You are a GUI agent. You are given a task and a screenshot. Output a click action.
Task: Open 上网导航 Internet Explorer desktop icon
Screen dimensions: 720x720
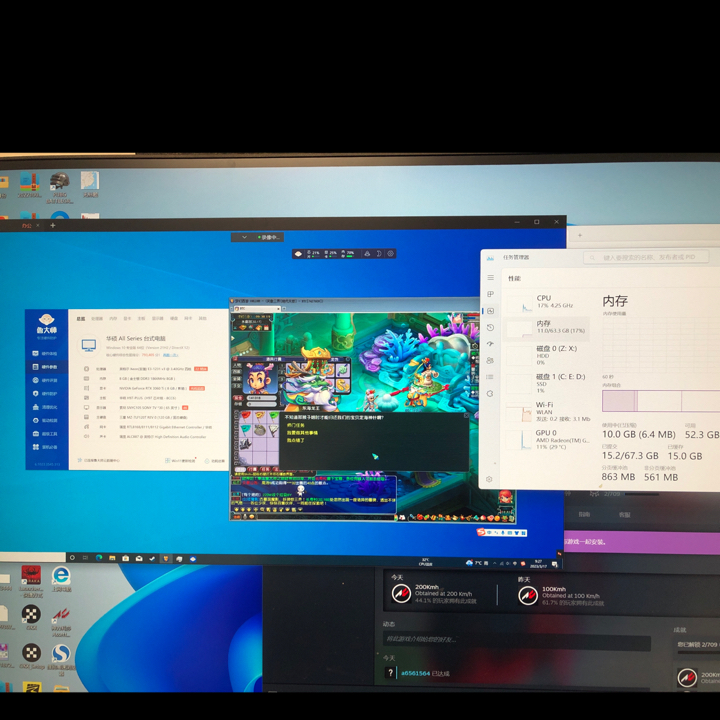pyautogui.click(x=61, y=579)
